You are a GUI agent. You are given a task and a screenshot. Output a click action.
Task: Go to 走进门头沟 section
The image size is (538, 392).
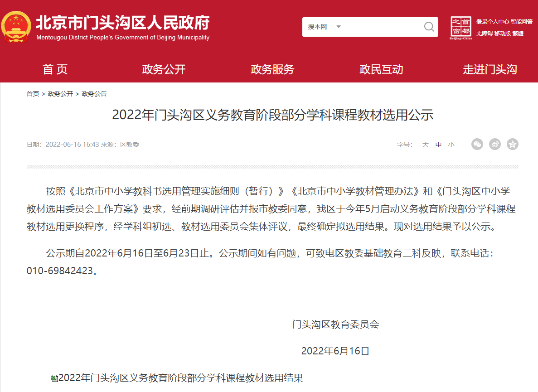(490, 69)
